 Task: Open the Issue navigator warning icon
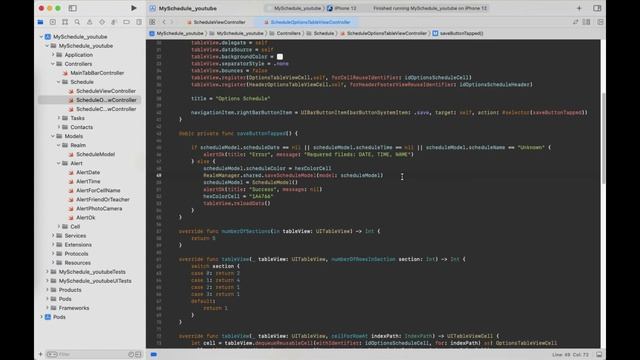(89, 22)
